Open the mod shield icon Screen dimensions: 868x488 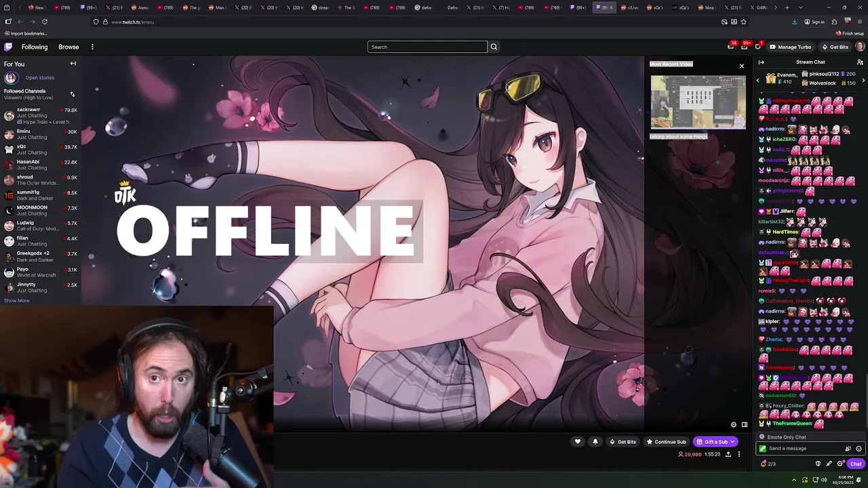tap(818, 464)
